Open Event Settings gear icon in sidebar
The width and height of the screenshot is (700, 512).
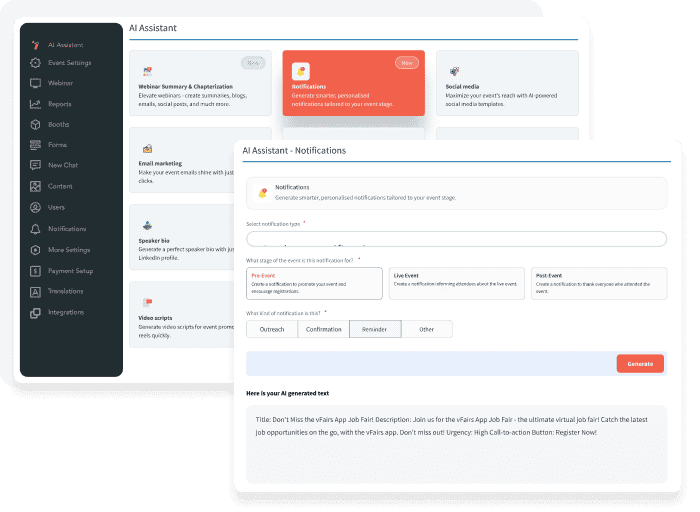36,63
